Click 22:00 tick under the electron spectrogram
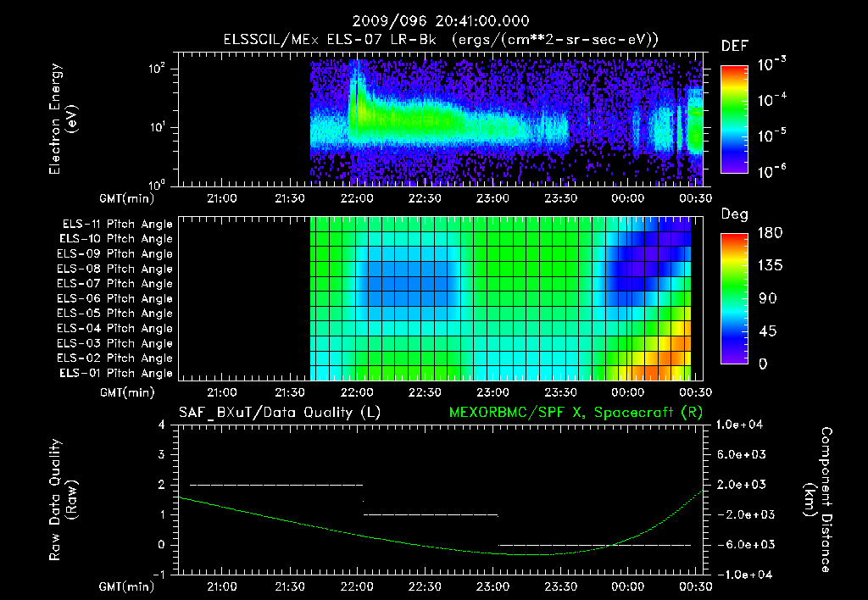 [x=357, y=198]
